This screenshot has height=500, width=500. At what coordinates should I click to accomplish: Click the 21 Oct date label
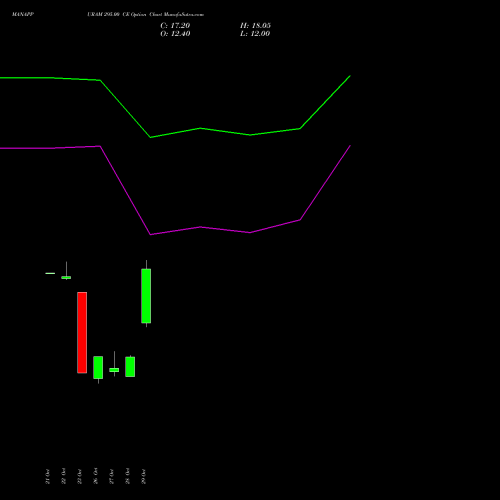coord(48,476)
